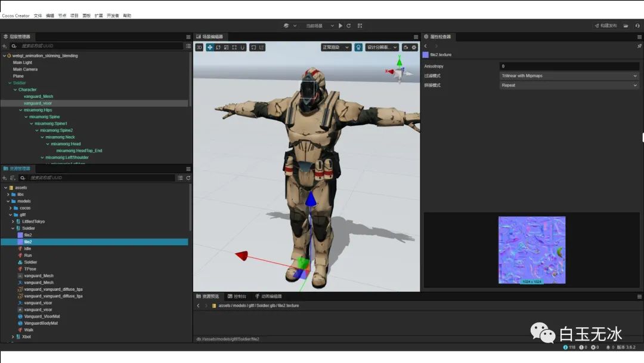Viewport: 644px width, 363px height.
Task: Select the rotate gizmo tool
Action: click(218, 47)
